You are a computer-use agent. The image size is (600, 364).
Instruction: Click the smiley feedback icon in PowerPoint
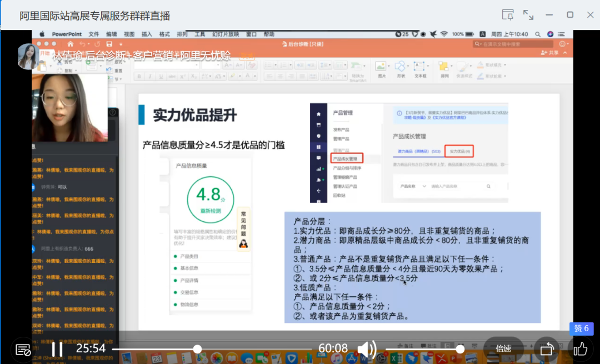(x=562, y=44)
